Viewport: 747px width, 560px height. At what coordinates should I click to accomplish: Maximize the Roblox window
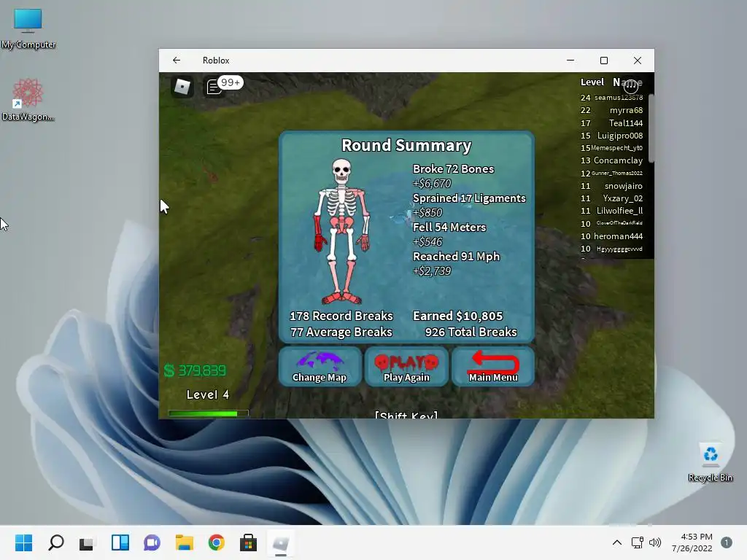[x=603, y=61]
